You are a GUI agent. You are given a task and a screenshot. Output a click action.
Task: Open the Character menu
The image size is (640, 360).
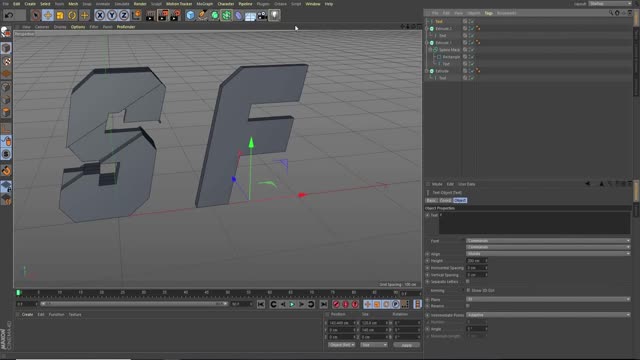click(x=226, y=4)
